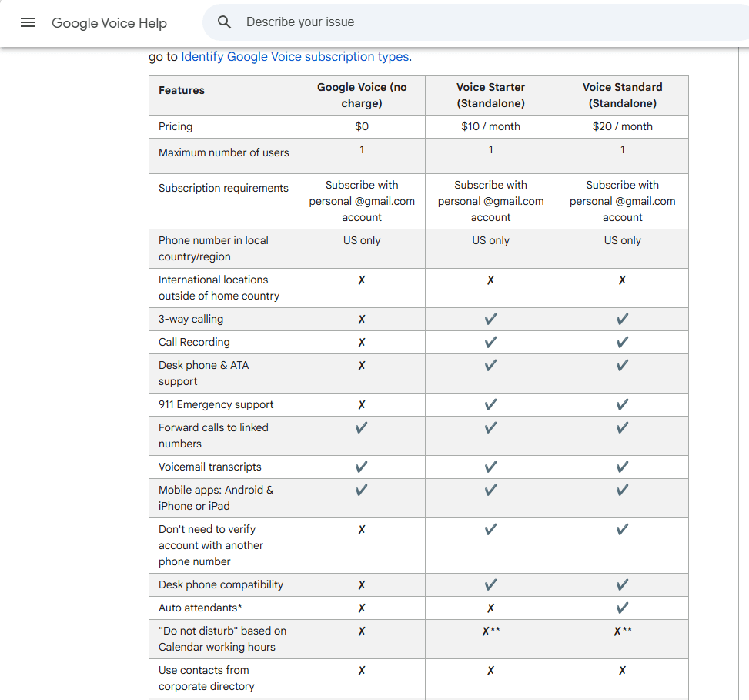Select 'Don't need to verify account' label

pos(211,545)
